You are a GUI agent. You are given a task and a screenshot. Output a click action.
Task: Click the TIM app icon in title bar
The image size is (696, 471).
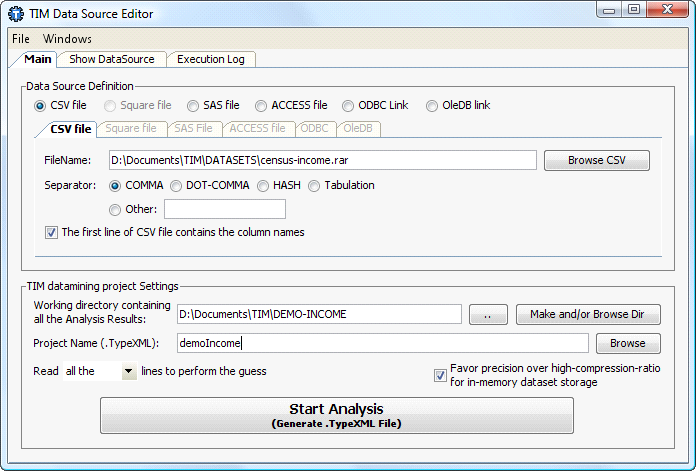tap(16, 14)
